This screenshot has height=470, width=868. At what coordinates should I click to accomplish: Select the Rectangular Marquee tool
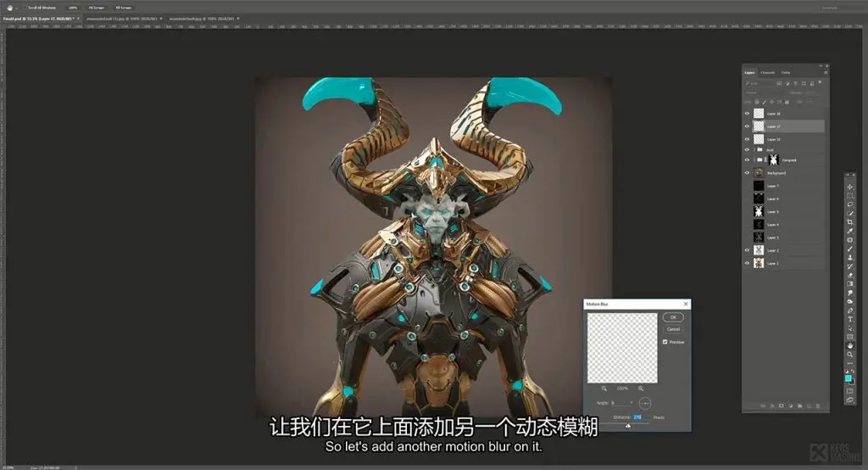point(849,196)
